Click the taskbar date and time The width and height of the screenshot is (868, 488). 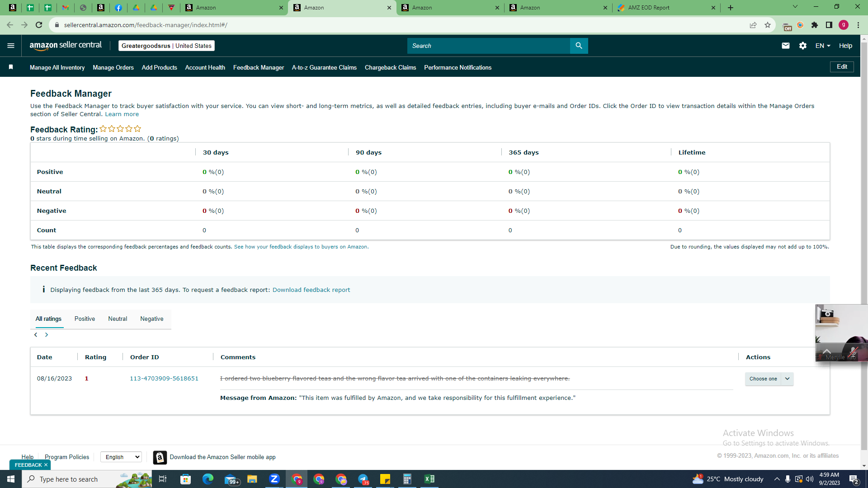[x=829, y=479]
